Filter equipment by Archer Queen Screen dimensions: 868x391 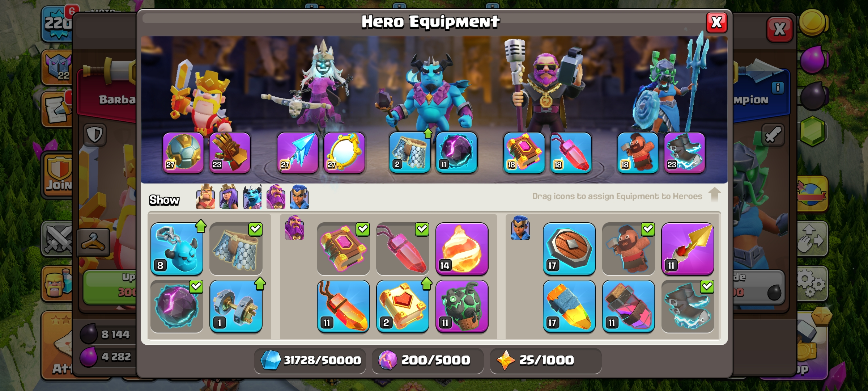229,197
